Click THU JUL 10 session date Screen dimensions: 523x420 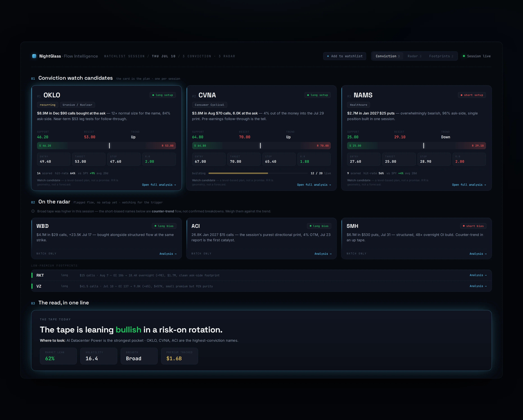[x=163, y=56]
